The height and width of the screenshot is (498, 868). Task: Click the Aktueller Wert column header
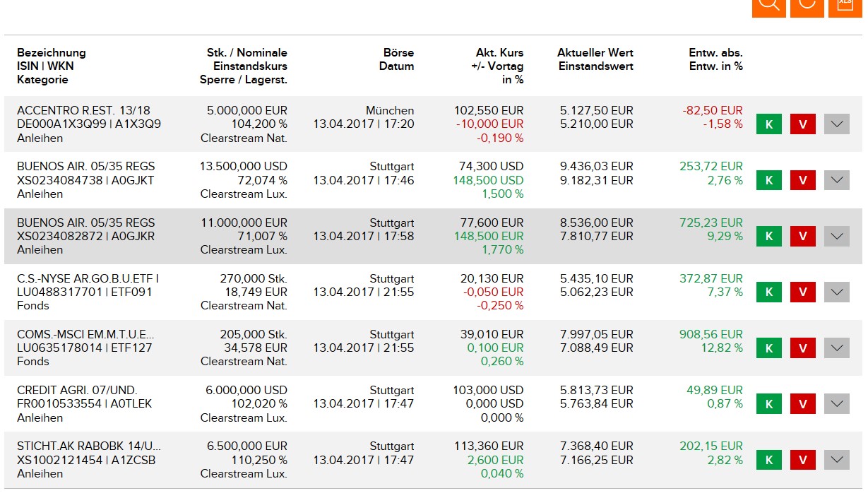pos(595,53)
